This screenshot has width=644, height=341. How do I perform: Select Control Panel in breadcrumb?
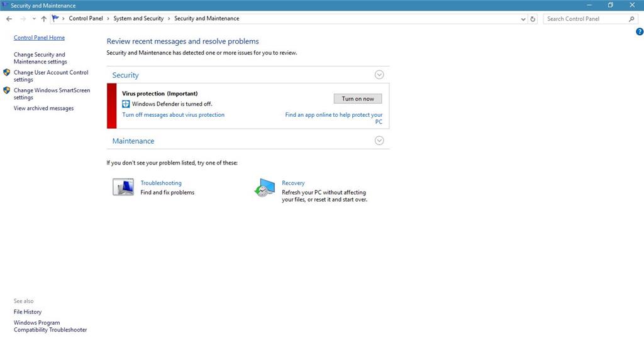[86, 18]
